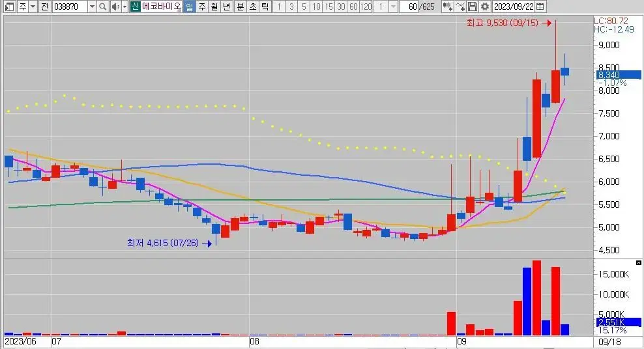Click the -1.07% change label

613,83
